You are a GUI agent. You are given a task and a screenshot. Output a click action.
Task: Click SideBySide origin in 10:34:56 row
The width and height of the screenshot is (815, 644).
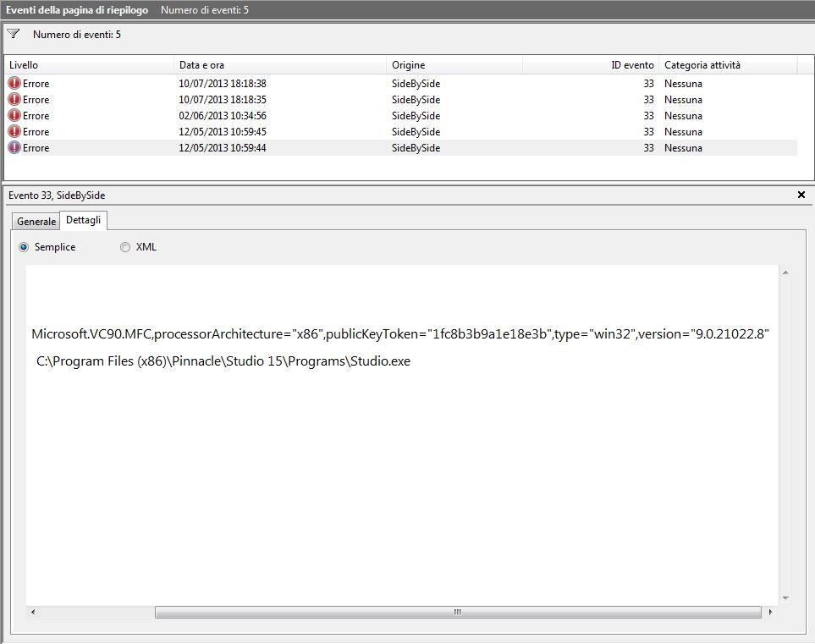point(416,115)
